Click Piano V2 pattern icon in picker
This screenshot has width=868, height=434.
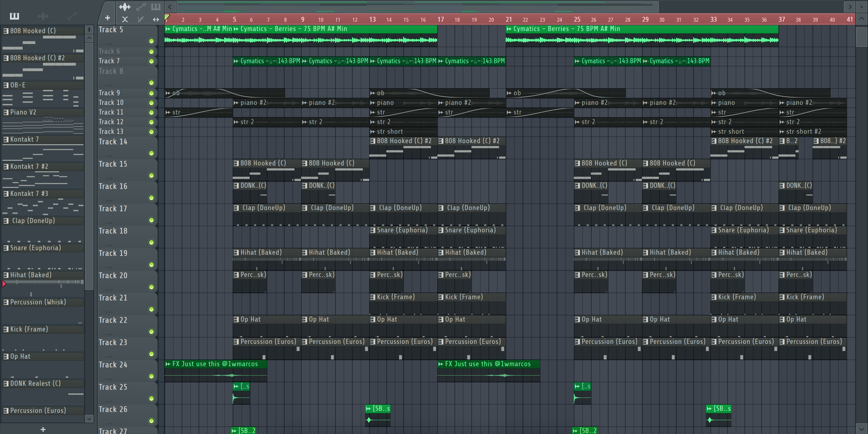[x=6, y=112]
